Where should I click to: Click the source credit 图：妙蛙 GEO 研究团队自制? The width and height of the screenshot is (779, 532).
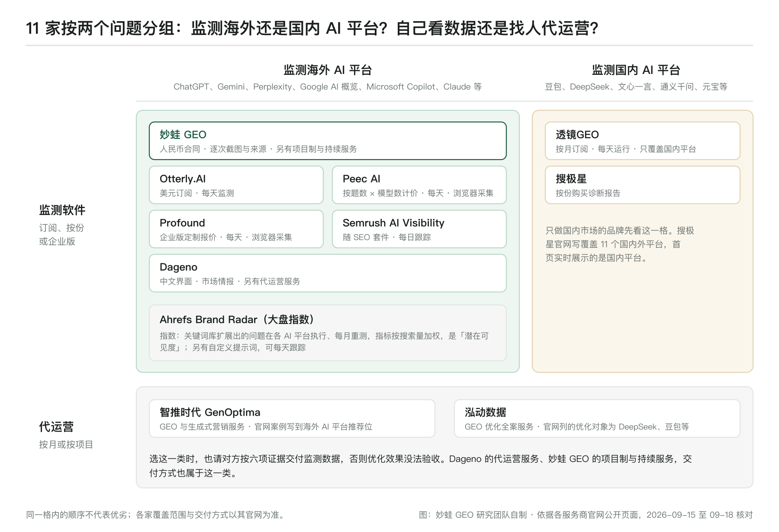click(586, 515)
